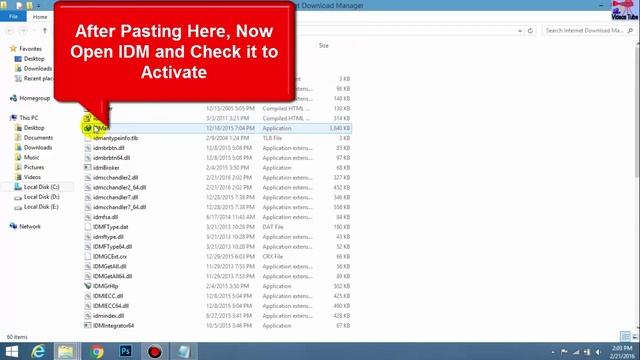Go up one folder level arrow
The image size is (640, 360).
click(x=45, y=31)
